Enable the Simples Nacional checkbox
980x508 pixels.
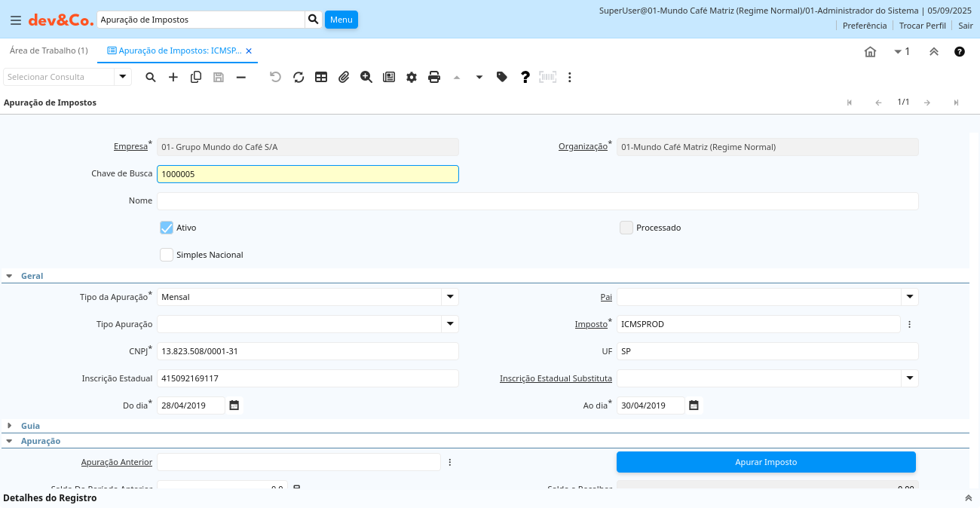click(167, 255)
